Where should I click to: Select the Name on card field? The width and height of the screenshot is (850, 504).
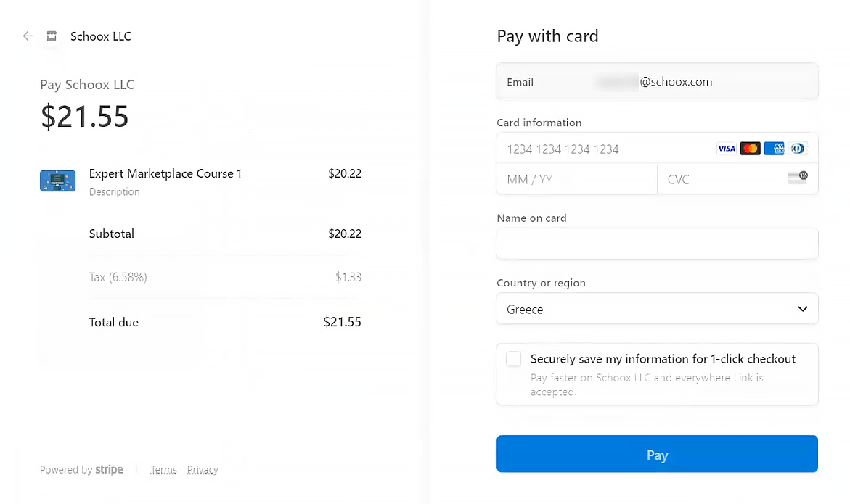(657, 244)
